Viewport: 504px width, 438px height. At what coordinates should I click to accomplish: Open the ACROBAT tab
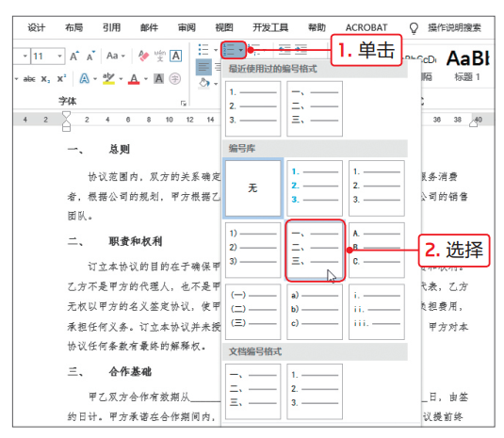point(366,28)
